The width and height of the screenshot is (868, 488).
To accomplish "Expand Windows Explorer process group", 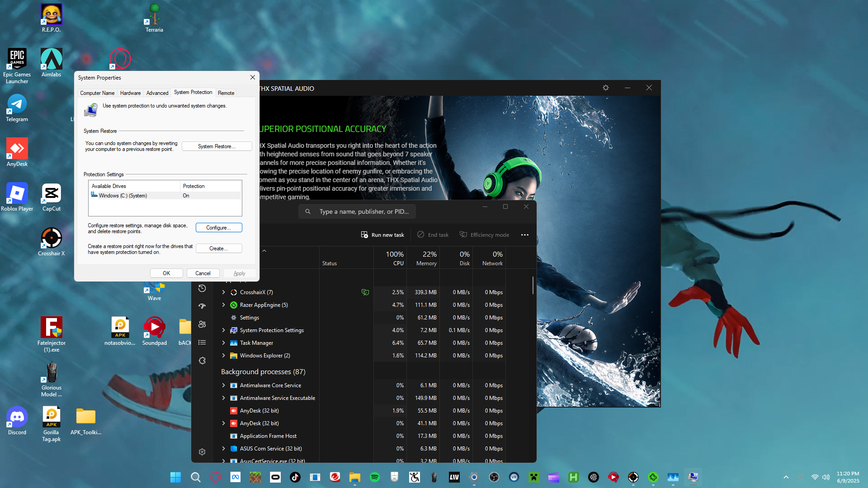I will point(223,356).
